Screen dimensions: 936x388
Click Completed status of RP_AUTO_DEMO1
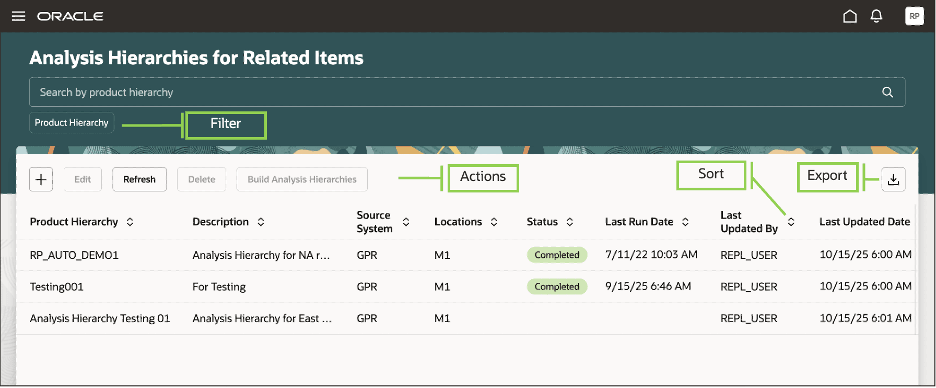(x=557, y=255)
